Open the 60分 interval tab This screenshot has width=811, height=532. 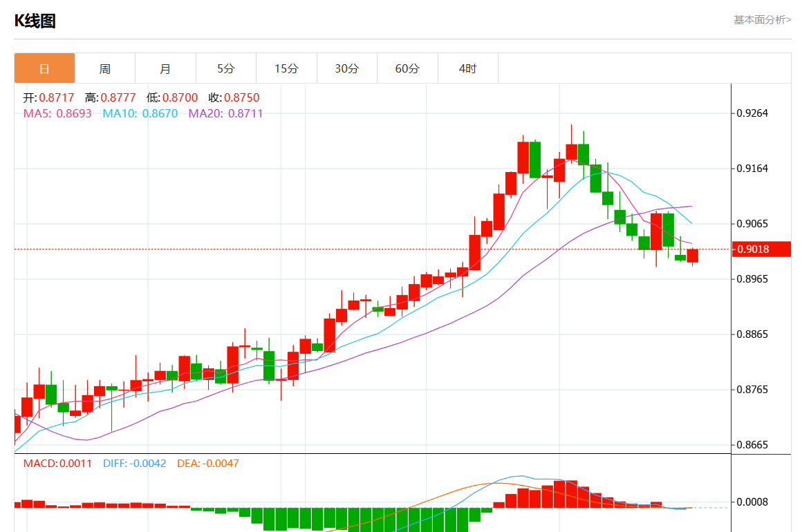pyautogui.click(x=407, y=68)
